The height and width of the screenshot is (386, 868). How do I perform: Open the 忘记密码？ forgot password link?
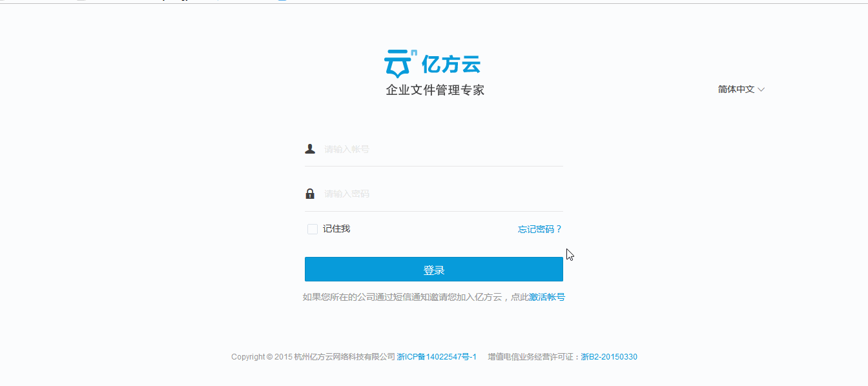(541, 229)
